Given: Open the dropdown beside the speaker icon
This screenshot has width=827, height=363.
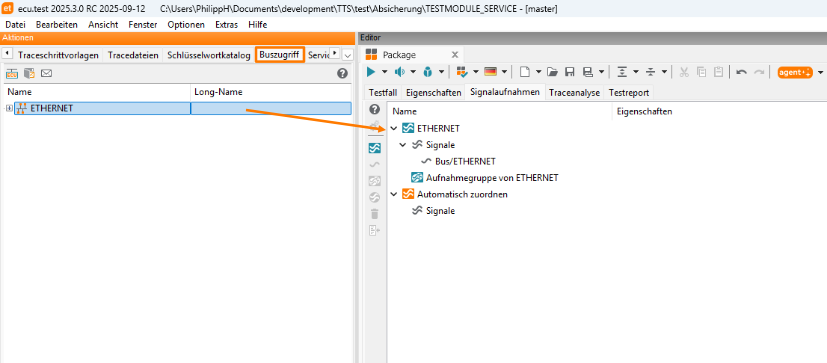Looking at the screenshot, I should 412,72.
